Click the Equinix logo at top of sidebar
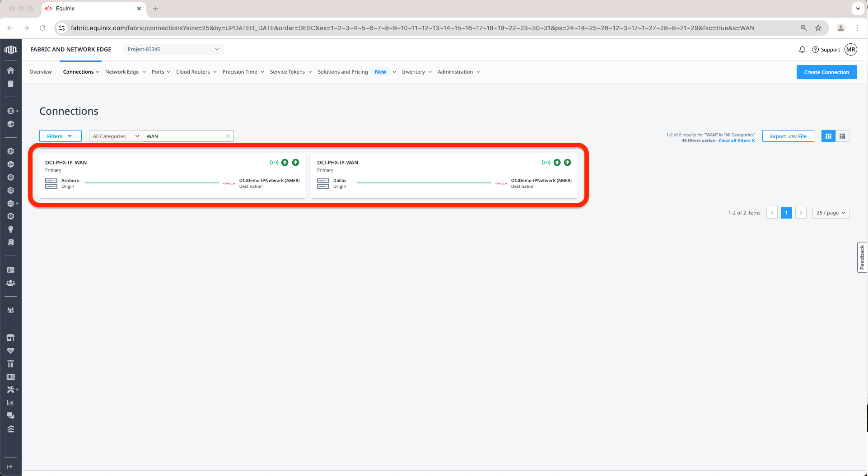Viewport: 868px width, 476px height. [x=10, y=50]
